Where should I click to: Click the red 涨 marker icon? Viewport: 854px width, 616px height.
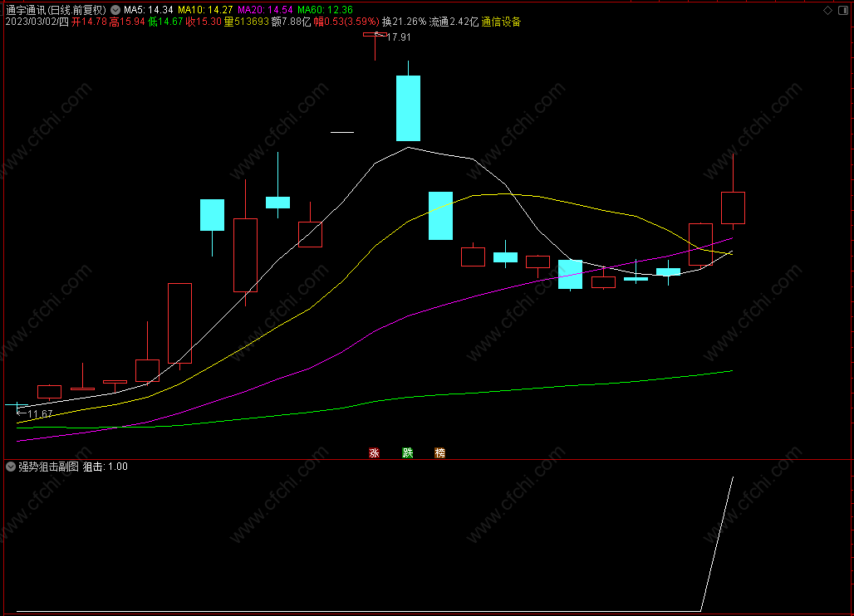click(374, 452)
